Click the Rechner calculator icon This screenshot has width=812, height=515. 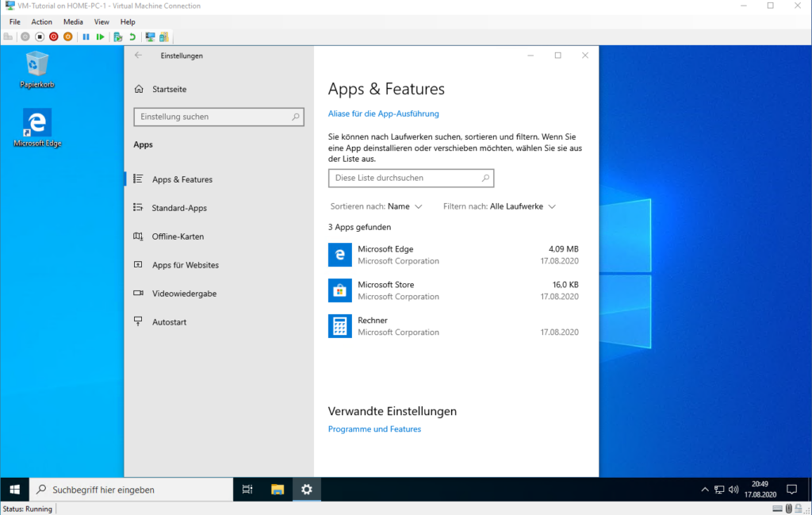[x=339, y=326]
